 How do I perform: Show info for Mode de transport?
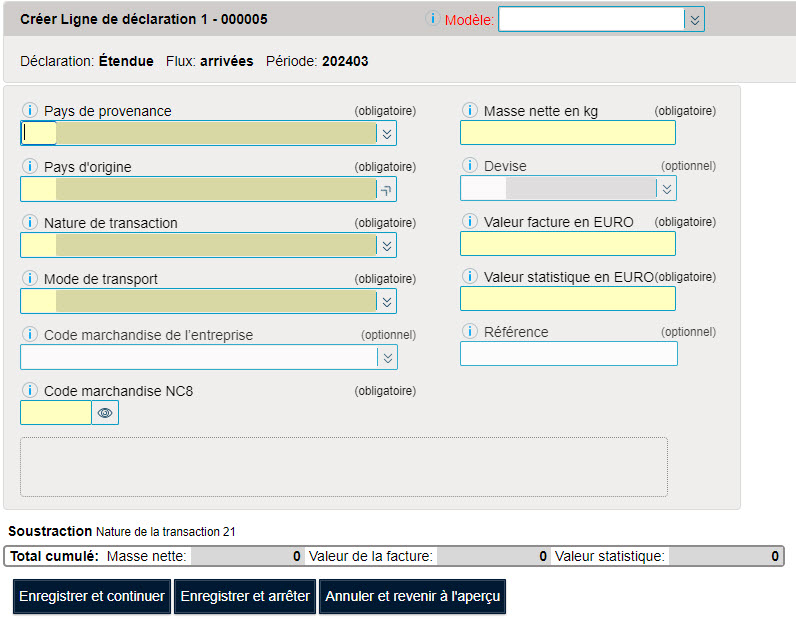pos(30,278)
